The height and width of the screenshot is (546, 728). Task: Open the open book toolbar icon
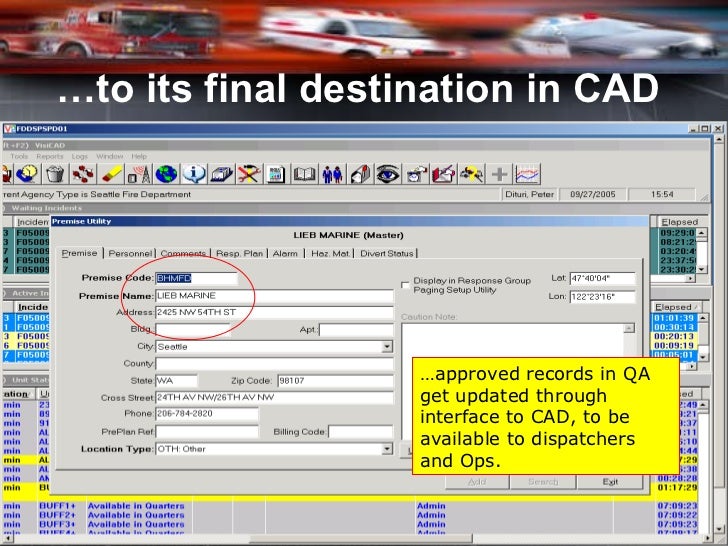304,174
